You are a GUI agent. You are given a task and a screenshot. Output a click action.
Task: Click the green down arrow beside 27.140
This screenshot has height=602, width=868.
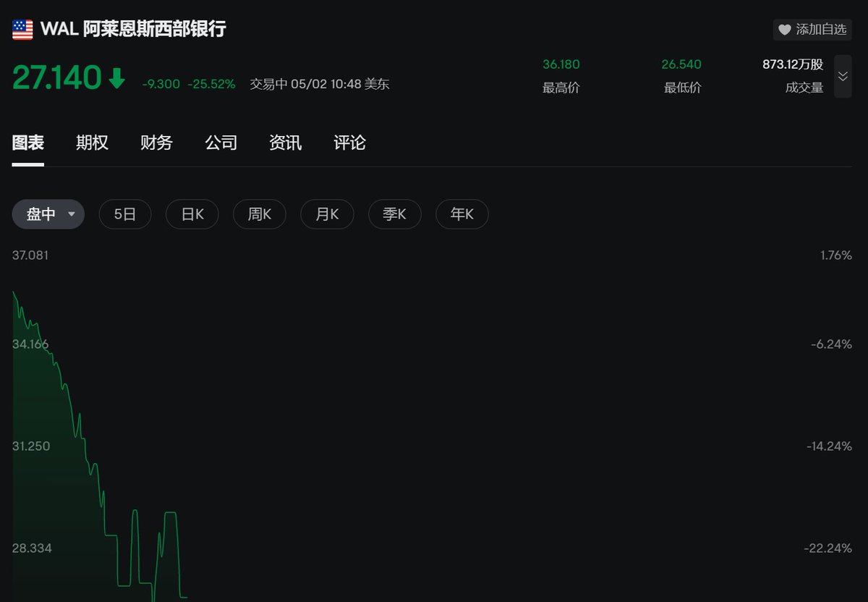point(116,78)
